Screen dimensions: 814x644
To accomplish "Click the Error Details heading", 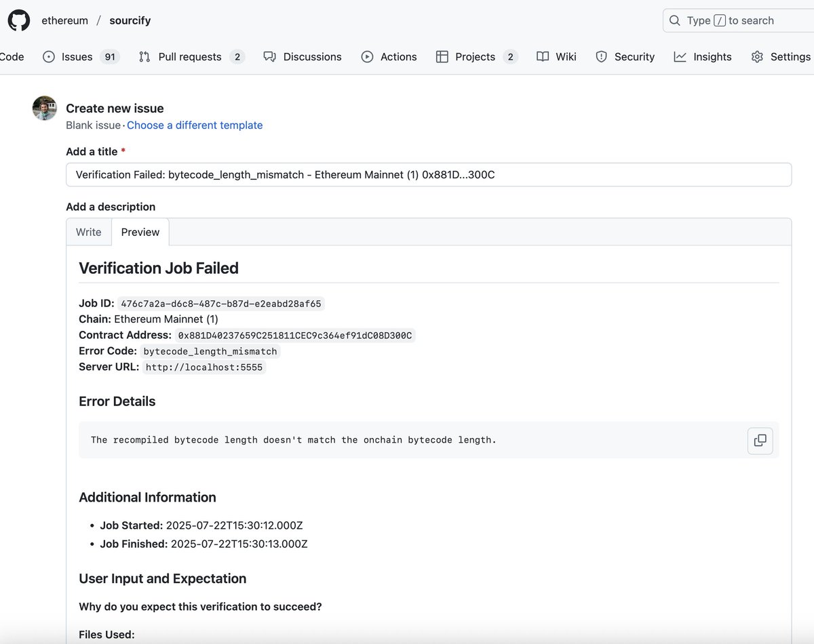I will 117,402.
